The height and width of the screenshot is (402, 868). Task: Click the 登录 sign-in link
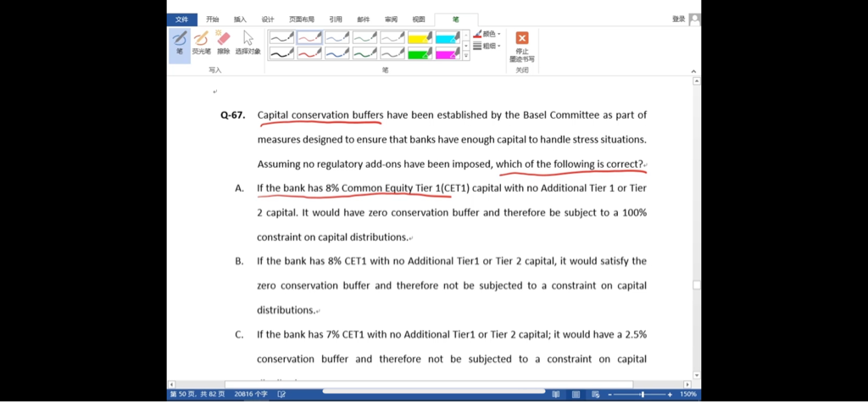[x=678, y=20]
